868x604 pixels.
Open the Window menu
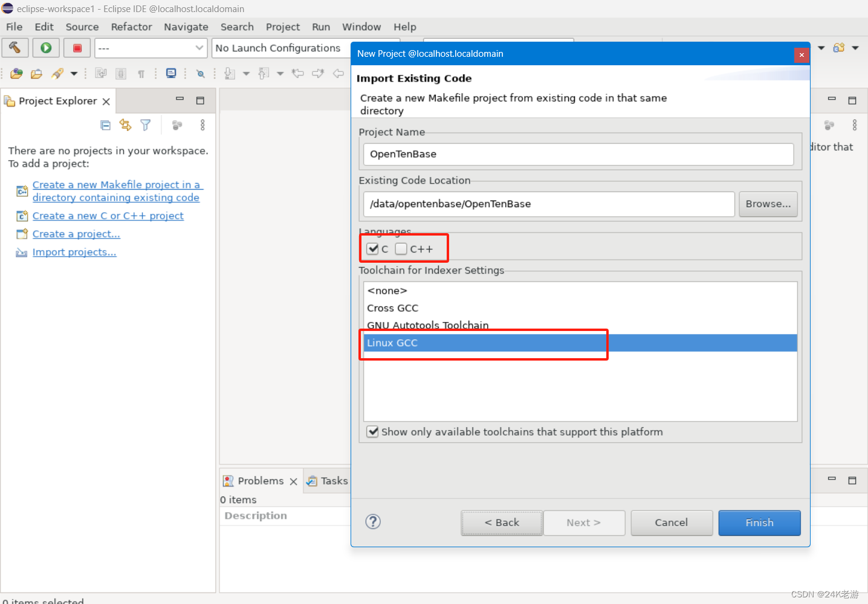361,27
